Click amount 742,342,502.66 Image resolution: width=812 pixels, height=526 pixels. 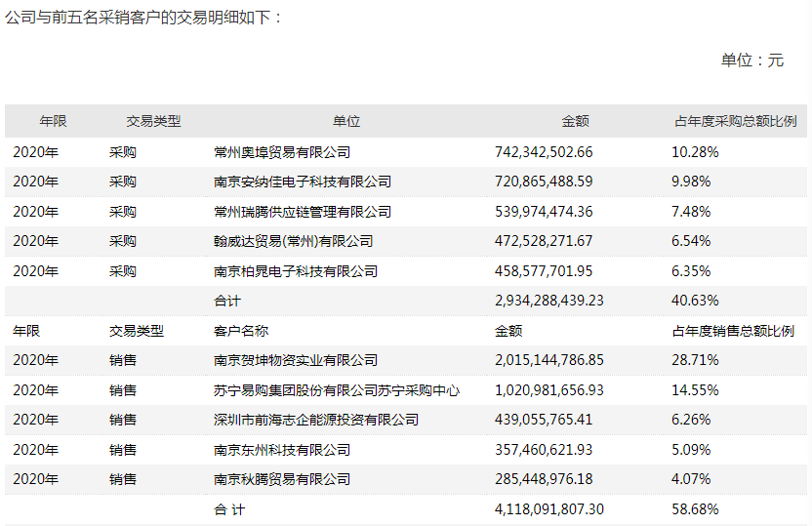point(544,152)
